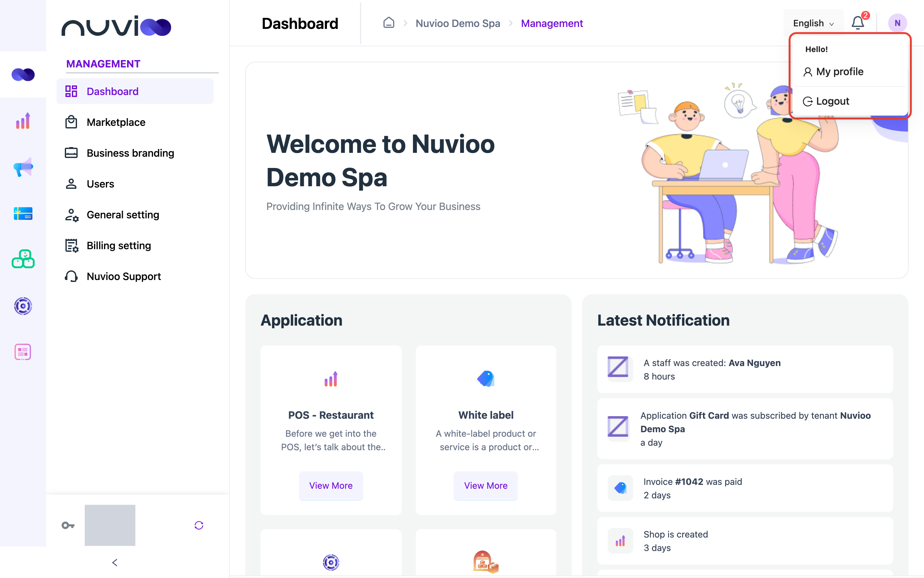Click Nuvioo Demo Spa breadcrumb
The width and height of the screenshot is (924, 578).
point(458,23)
